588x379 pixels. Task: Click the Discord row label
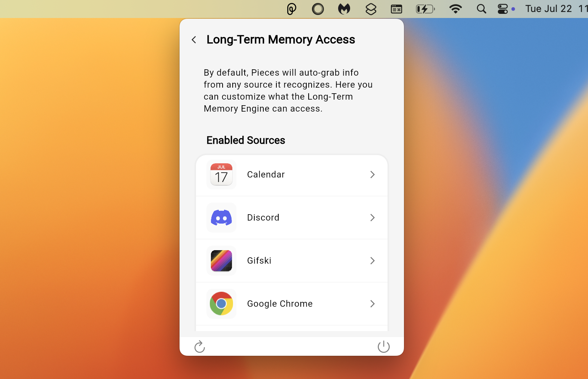[263, 218]
